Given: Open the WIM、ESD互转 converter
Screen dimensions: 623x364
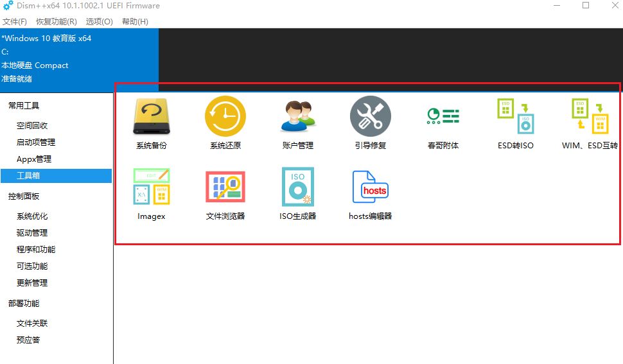Looking at the screenshot, I should click(590, 123).
